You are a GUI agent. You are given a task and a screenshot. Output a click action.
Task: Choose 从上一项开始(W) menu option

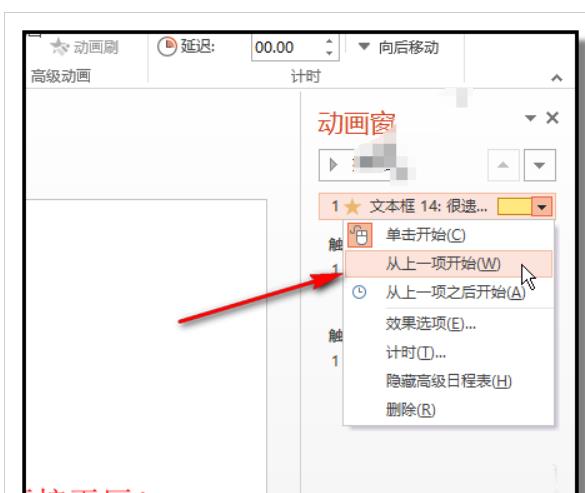tap(448, 264)
